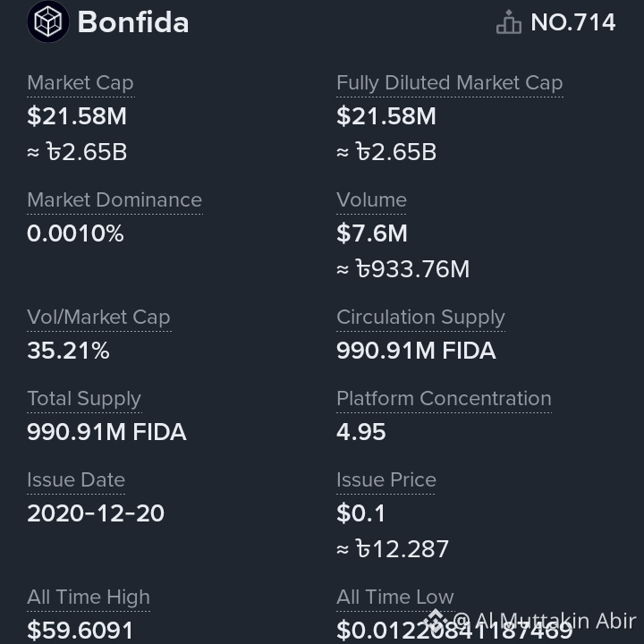This screenshot has height=644, width=644.
Task: Select the $59.6091 all time high value
Action: (80, 631)
